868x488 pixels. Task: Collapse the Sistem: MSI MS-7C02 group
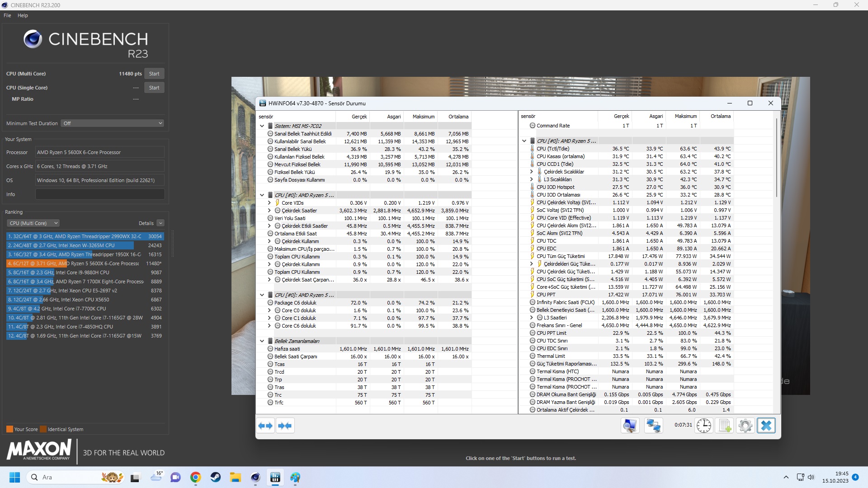click(262, 126)
